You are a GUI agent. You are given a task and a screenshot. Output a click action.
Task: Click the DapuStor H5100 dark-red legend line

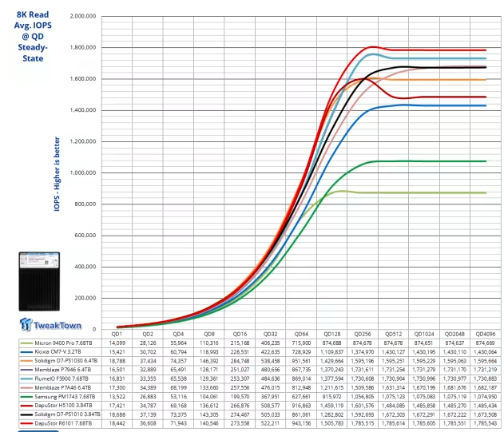(26, 406)
